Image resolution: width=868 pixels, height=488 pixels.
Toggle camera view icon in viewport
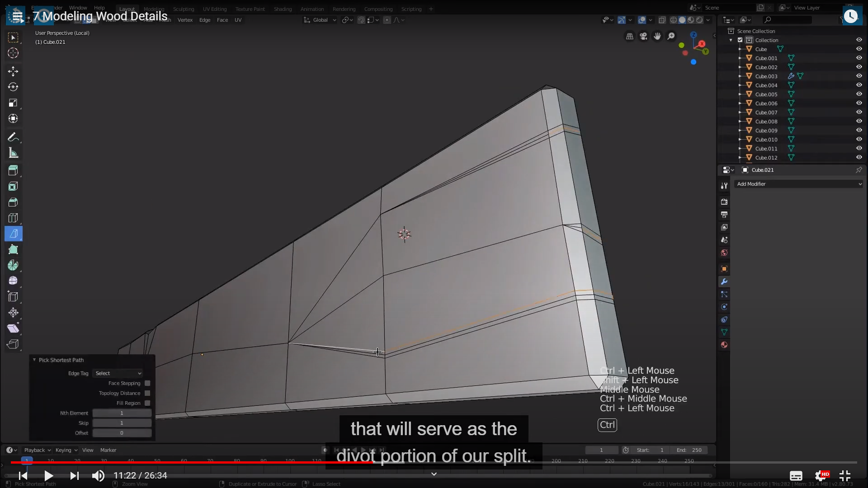(x=643, y=36)
